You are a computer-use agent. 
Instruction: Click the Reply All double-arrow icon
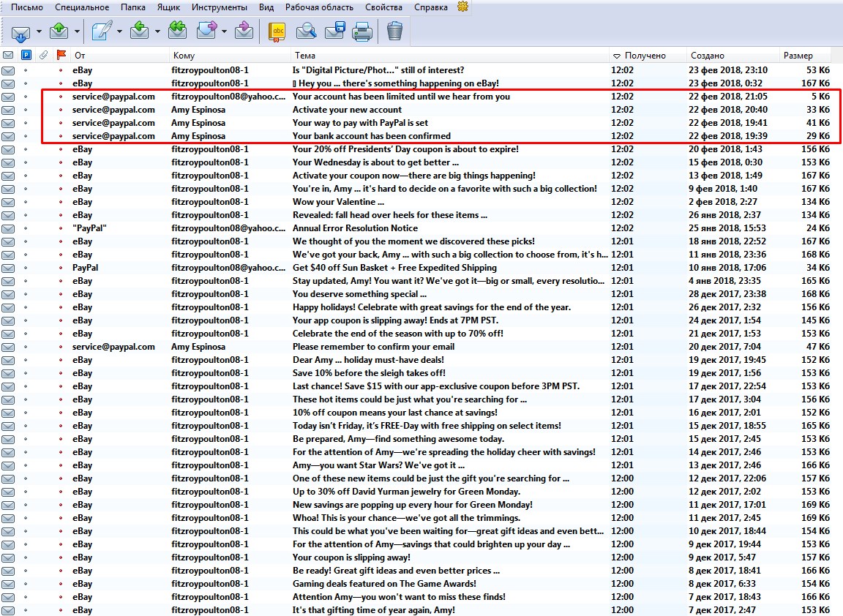177,31
